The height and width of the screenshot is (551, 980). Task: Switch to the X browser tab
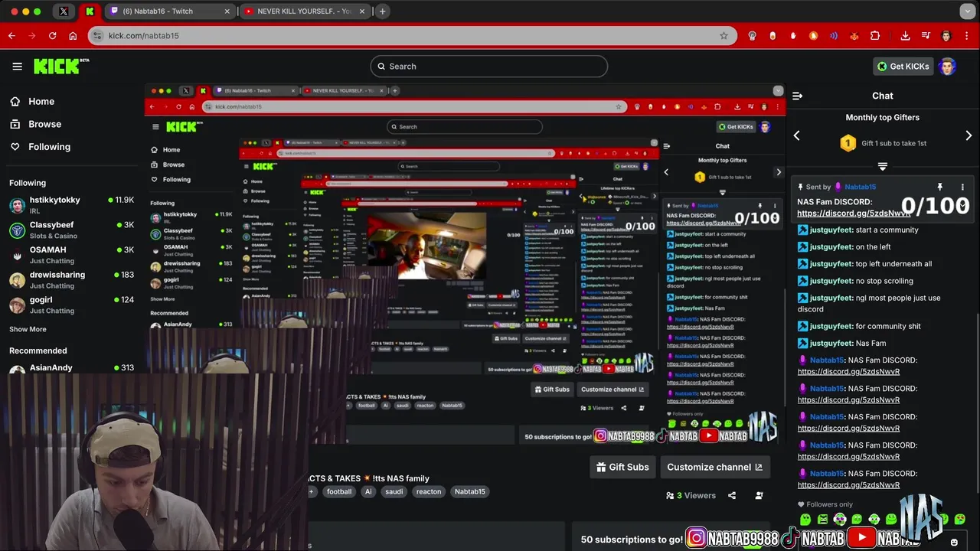click(x=64, y=11)
